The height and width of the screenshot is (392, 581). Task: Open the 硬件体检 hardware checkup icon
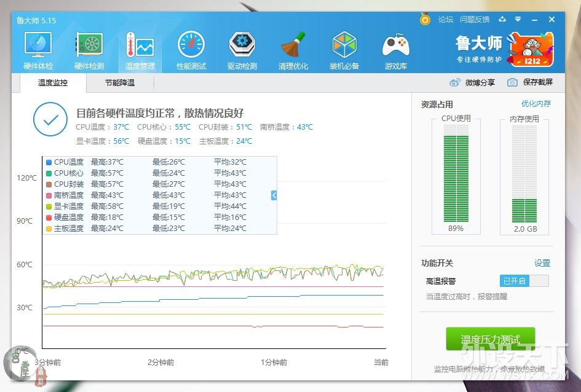(38, 45)
